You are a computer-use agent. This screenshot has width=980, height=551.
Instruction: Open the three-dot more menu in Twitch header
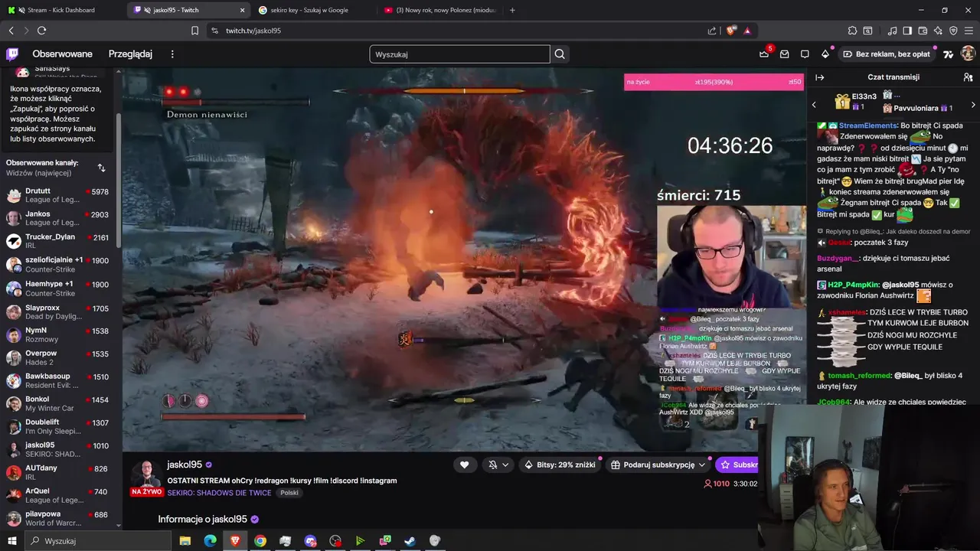point(172,54)
